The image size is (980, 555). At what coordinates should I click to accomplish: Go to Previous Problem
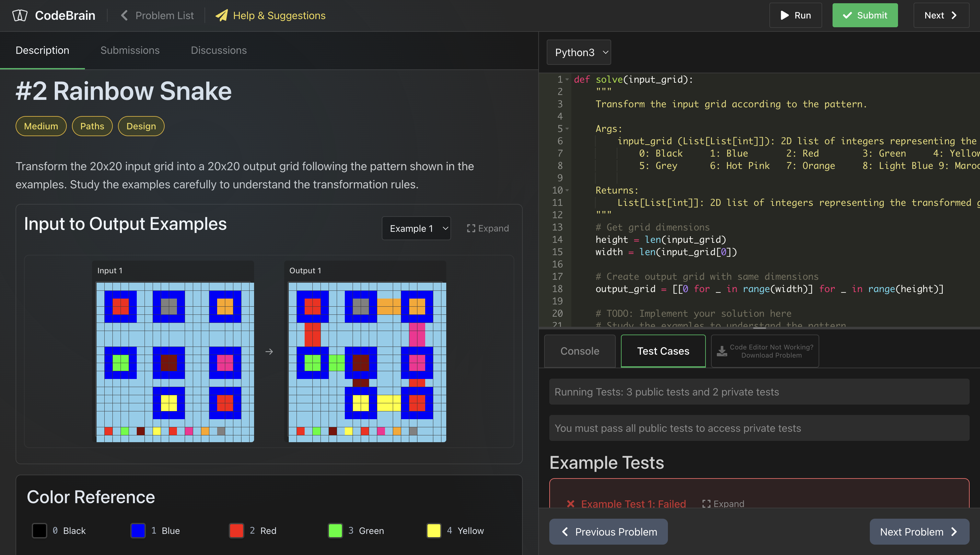pos(608,531)
